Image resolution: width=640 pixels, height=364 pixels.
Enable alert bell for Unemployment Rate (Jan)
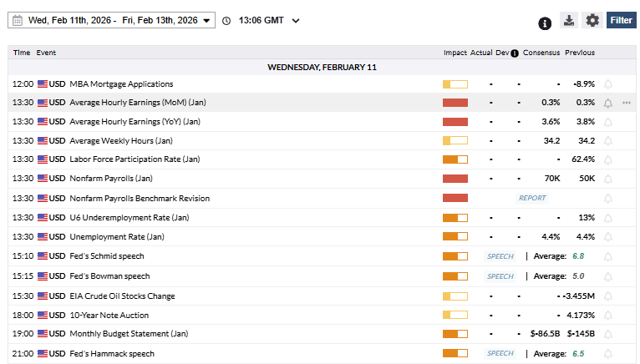(x=607, y=237)
